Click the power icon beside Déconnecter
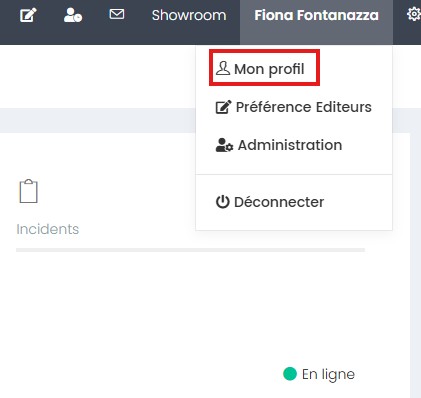Viewport: 421px width, 398px height. coord(223,202)
